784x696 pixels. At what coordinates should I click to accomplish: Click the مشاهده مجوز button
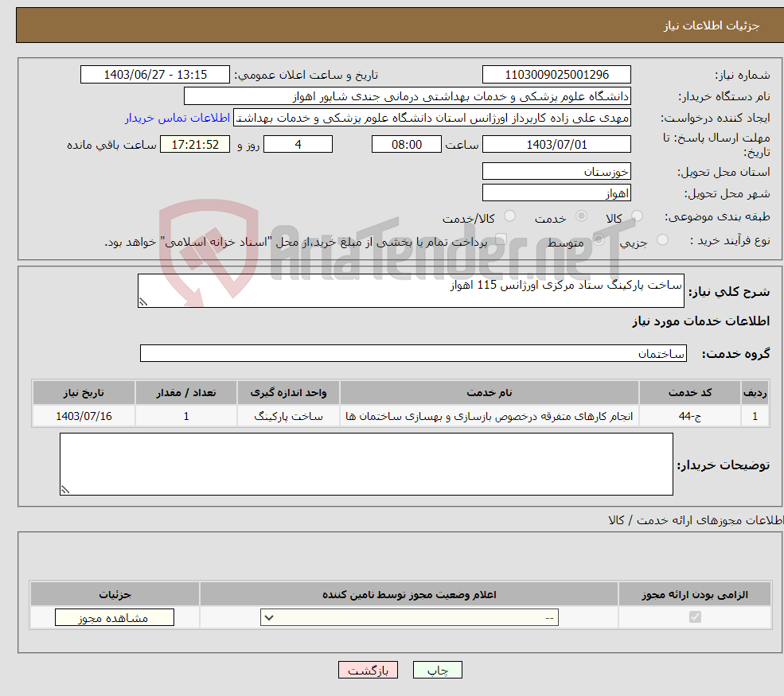pyautogui.click(x=115, y=617)
